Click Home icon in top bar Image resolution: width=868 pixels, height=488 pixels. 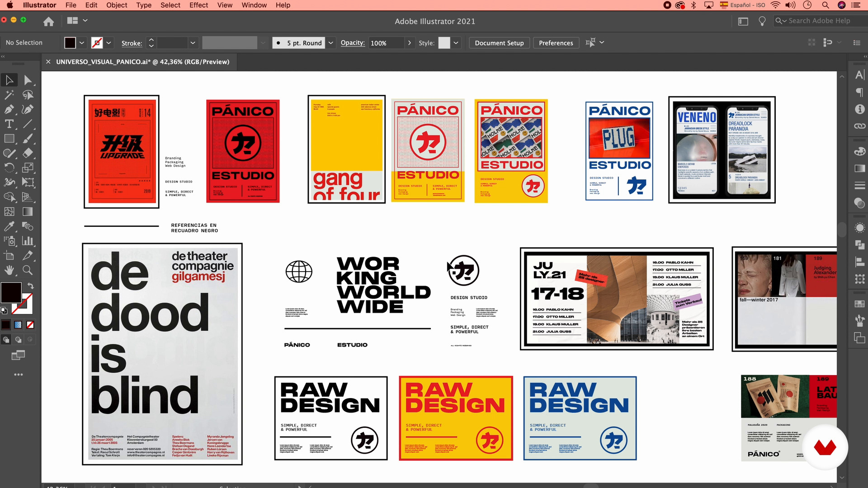point(48,21)
